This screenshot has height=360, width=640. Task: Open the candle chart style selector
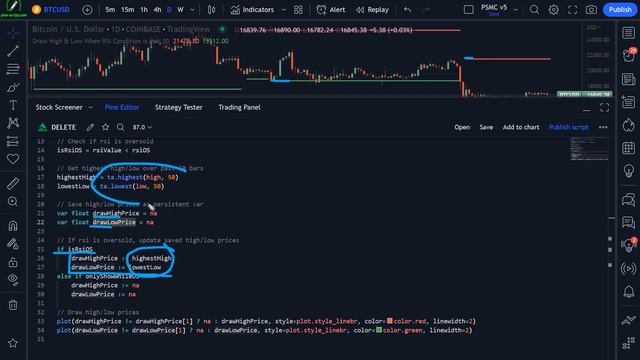pyautogui.click(x=211, y=10)
